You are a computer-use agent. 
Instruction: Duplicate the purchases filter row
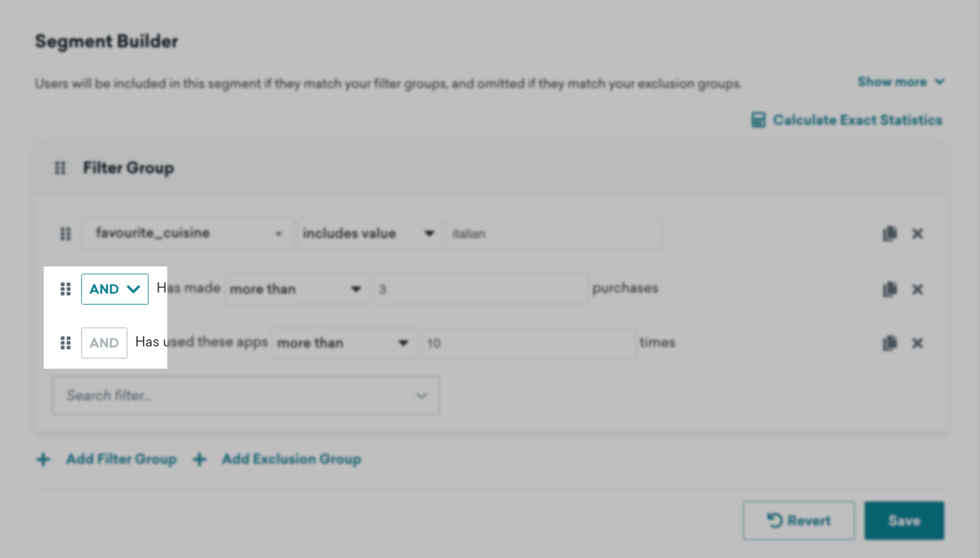(889, 289)
